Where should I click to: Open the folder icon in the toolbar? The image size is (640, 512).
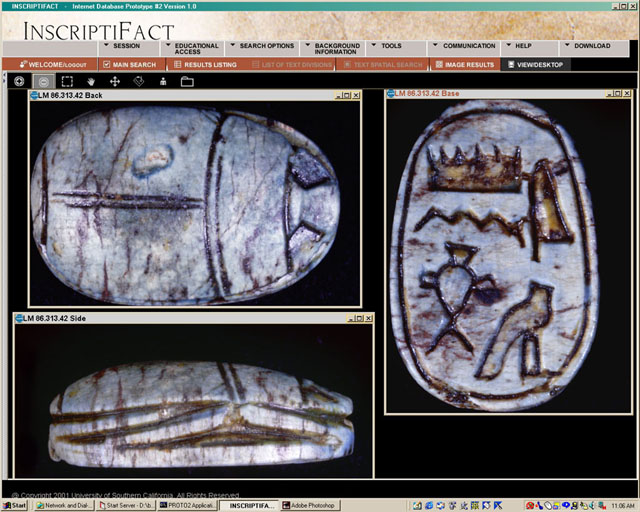[x=187, y=82]
